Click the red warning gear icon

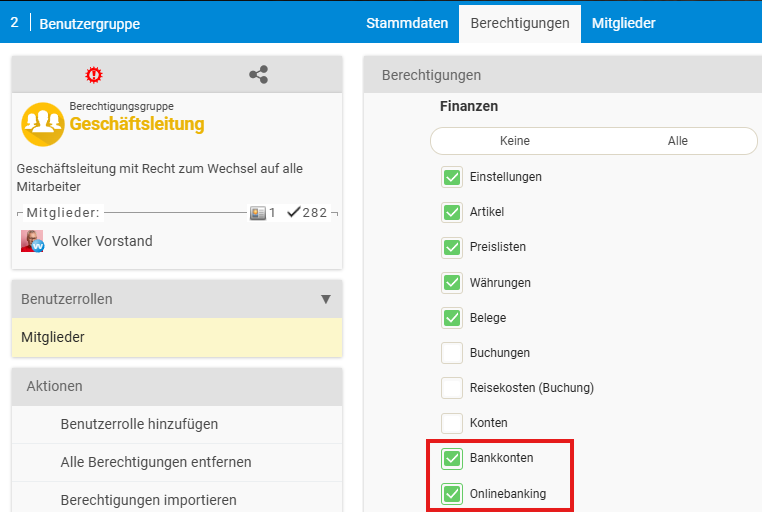coord(94,75)
